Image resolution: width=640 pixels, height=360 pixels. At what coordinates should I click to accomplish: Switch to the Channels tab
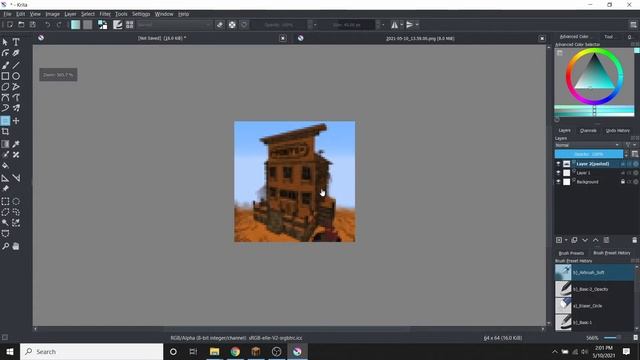click(x=588, y=131)
